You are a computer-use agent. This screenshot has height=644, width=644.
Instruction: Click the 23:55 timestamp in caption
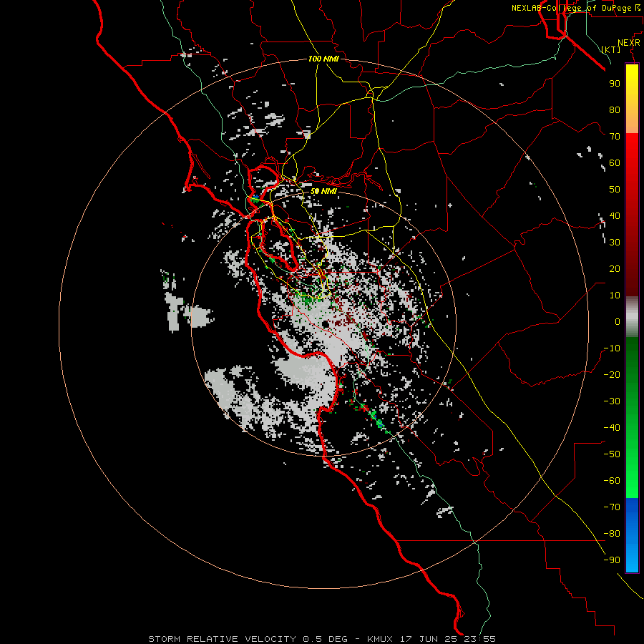[479, 639]
